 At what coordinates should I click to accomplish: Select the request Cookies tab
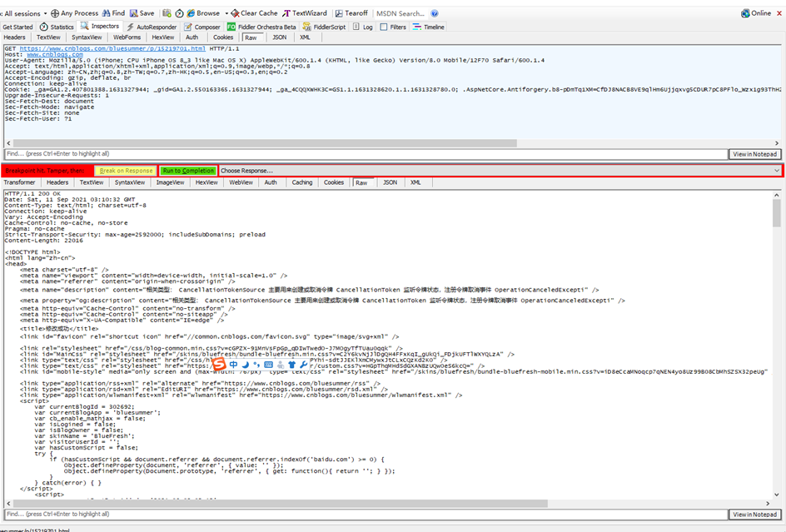223,37
